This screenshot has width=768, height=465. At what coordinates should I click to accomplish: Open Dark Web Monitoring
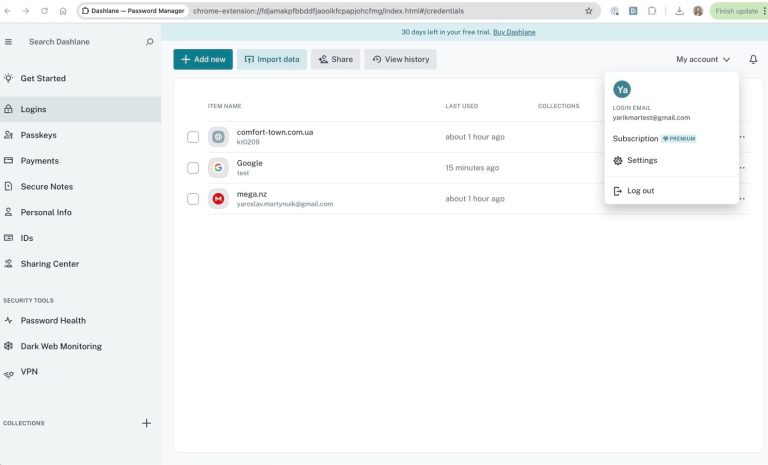click(x=80, y=346)
